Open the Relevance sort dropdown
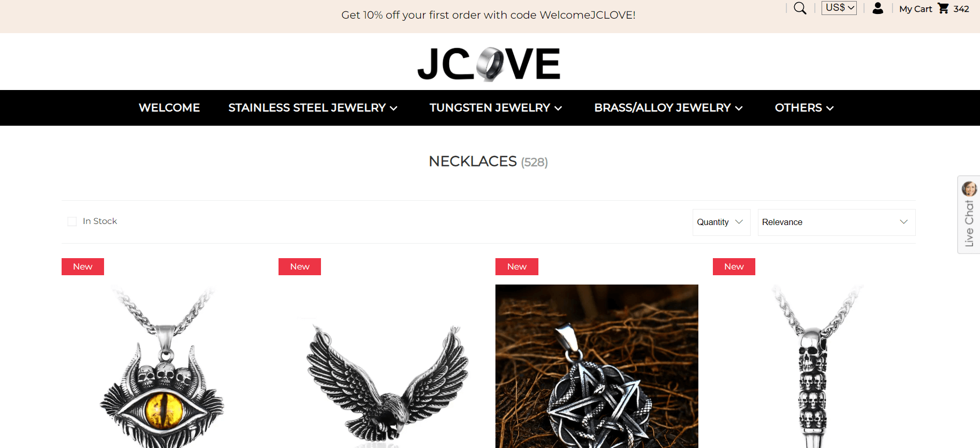The height and width of the screenshot is (448, 980). tap(837, 222)
